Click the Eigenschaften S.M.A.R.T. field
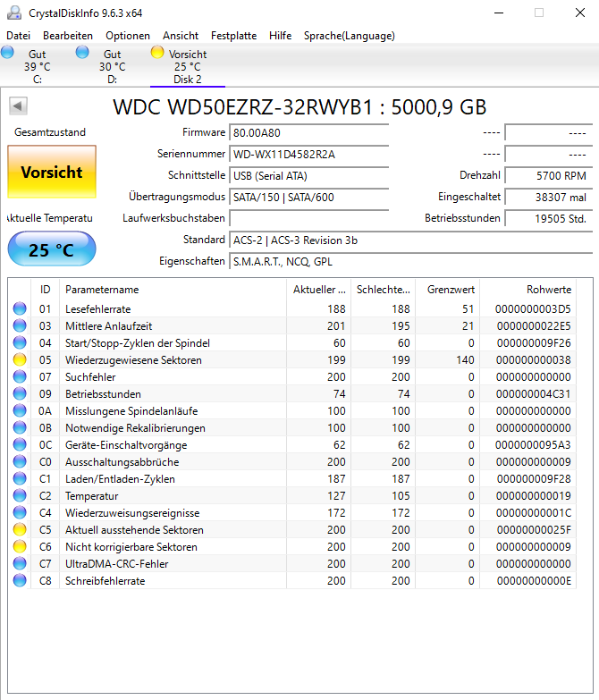This screenshot has height=700, width=599. (x=411, y=261)
